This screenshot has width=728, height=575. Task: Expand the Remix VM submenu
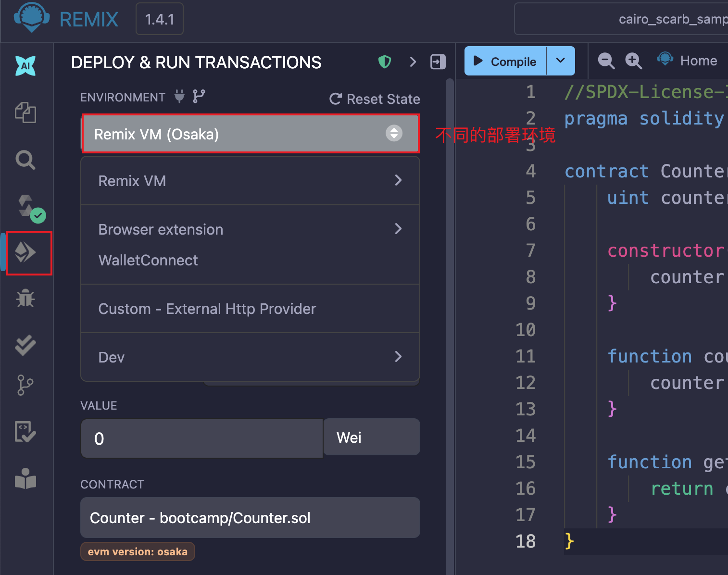coord(250,181)
